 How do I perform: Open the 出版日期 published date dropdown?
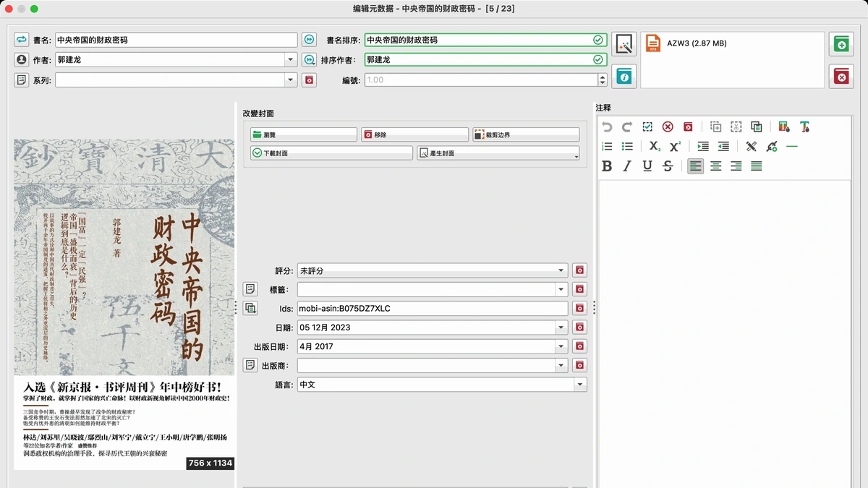[x=561, y=346]
